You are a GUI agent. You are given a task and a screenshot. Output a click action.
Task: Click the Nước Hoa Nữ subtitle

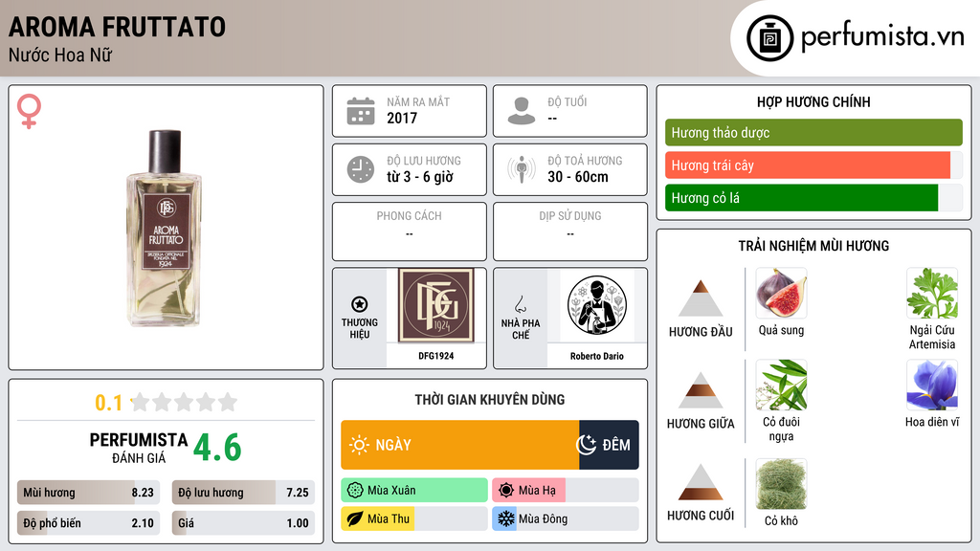coord(60,55)
